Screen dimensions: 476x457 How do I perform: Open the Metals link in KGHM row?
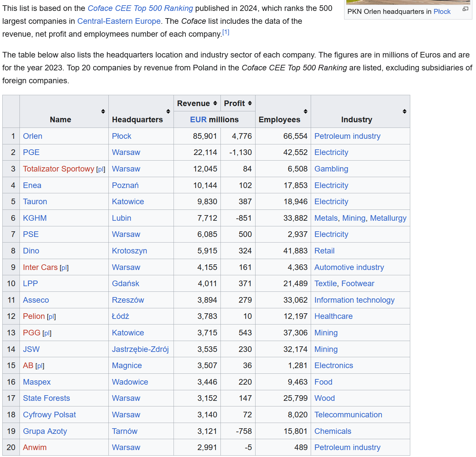[x=326, y=218]
